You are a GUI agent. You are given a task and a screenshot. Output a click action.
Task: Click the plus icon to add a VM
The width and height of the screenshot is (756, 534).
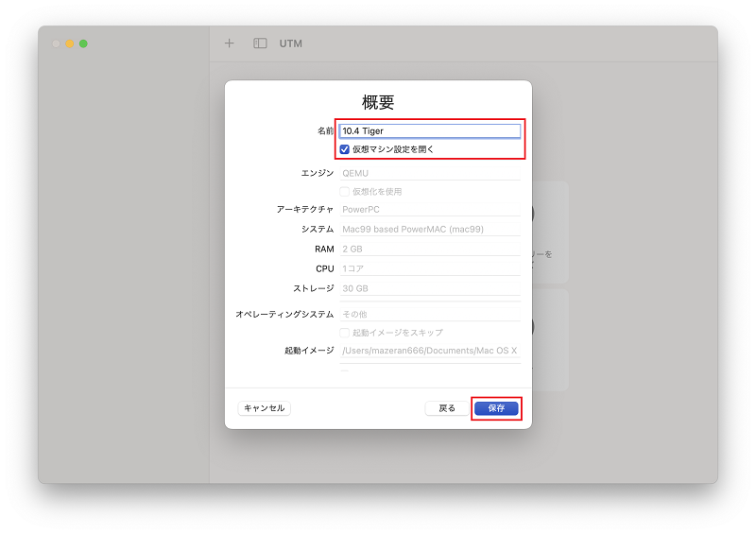point(229,43)
